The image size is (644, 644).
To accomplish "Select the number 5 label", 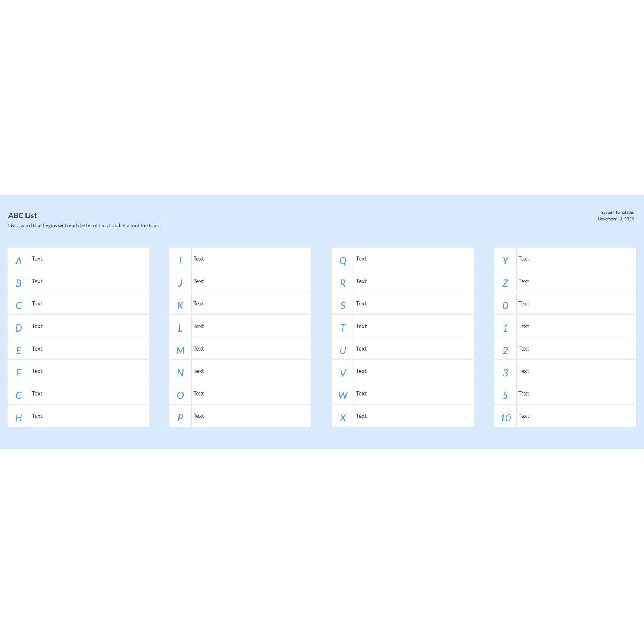I will (x=506, y=395).
